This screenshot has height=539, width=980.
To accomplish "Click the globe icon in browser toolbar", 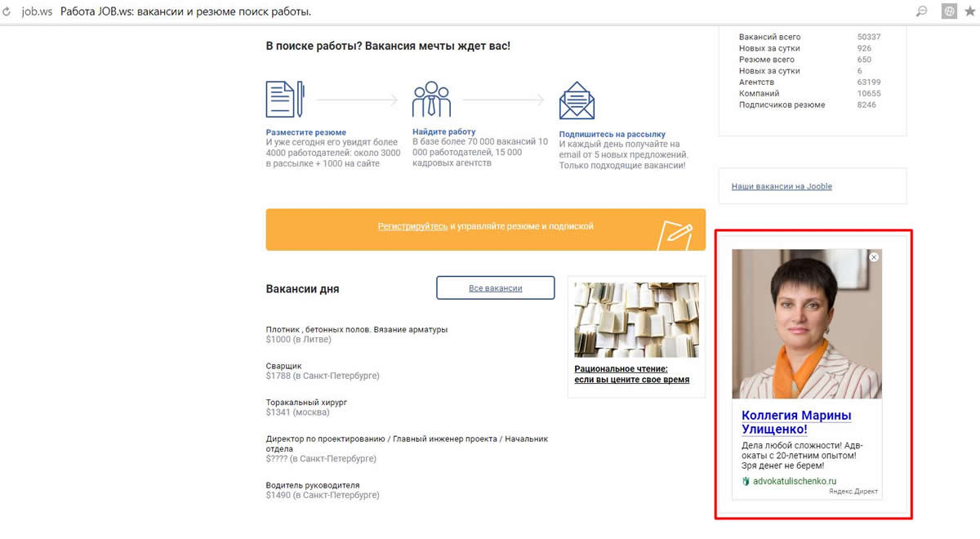I will (949, 11).
